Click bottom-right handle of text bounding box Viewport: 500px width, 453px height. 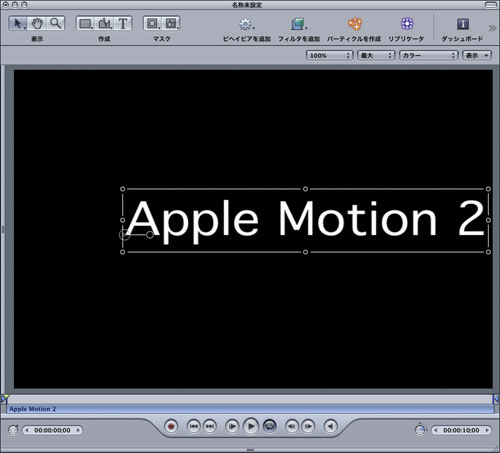[x=488, y=252]
